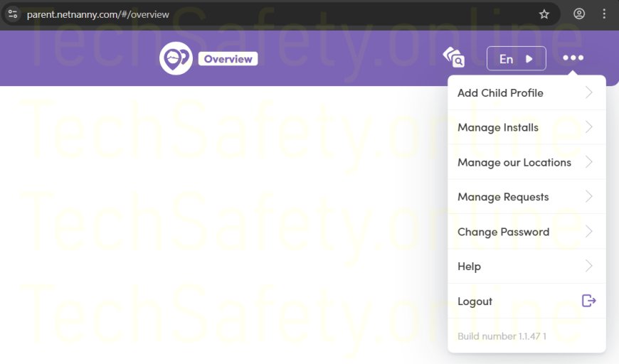This screenshot has height=364, width=619.
Task: Expand the Help chevron arrow
Action: coord(588,266)
